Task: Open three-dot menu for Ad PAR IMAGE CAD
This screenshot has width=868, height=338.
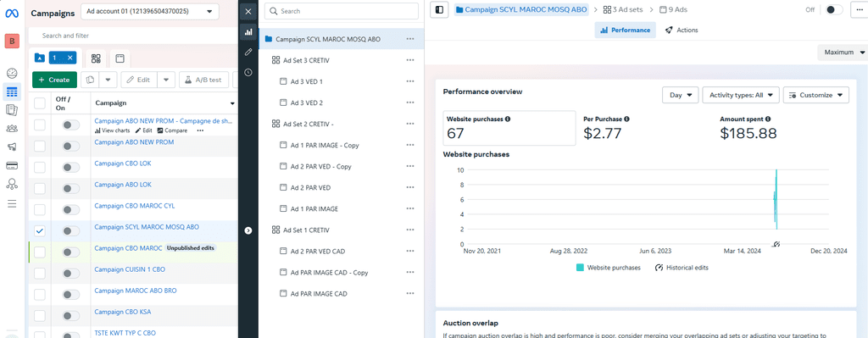Action: (410, 294)
